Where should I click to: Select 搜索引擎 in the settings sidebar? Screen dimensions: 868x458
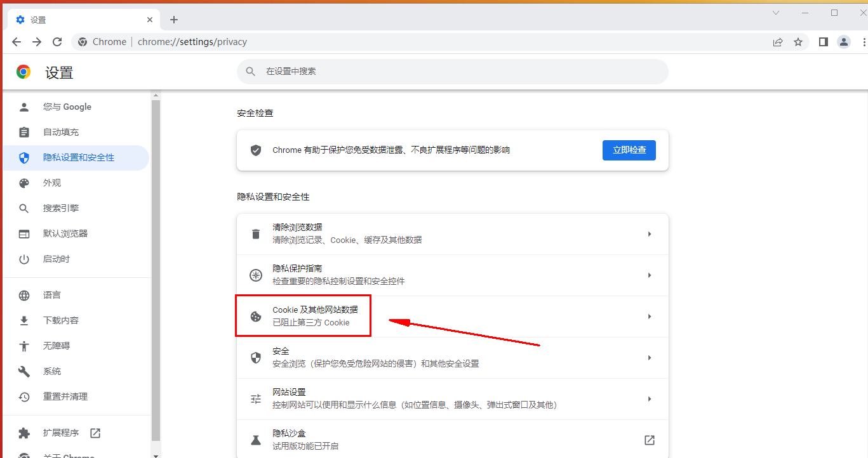point(60,208)
